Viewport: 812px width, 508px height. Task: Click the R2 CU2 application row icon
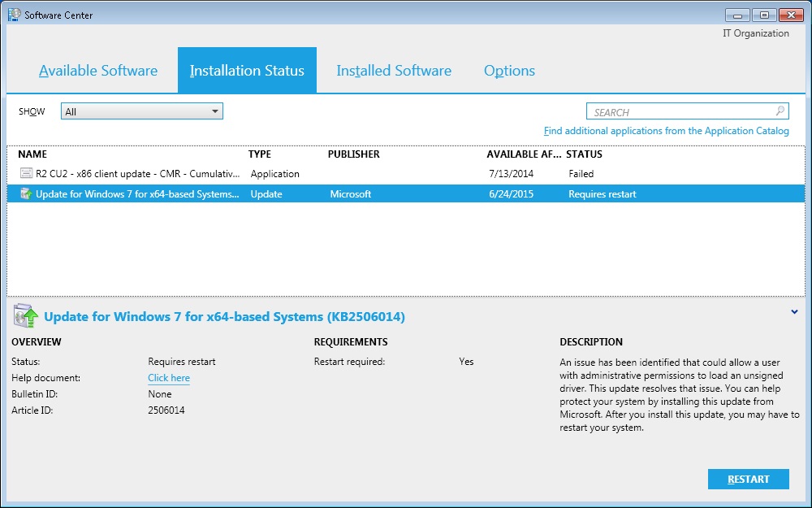(x=26, y=174)
